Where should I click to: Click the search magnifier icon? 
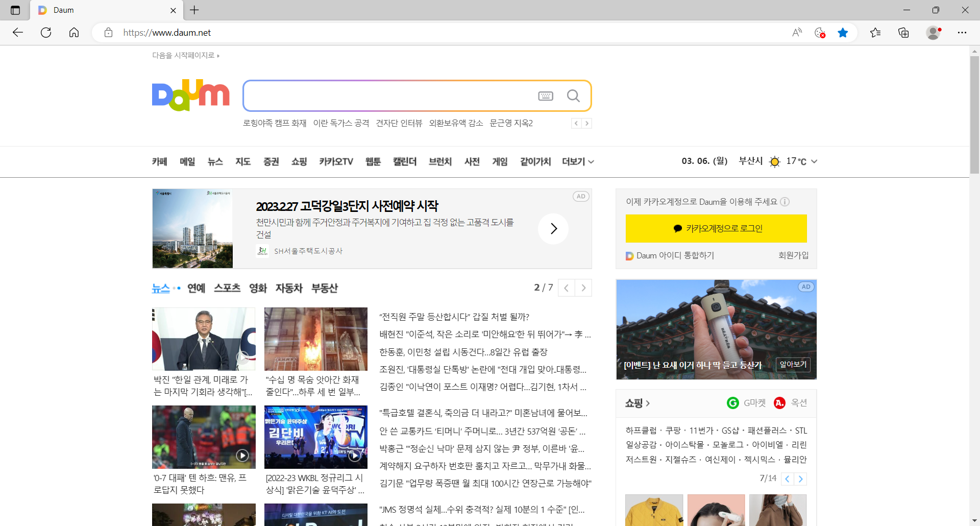click(x=573, y=96)
